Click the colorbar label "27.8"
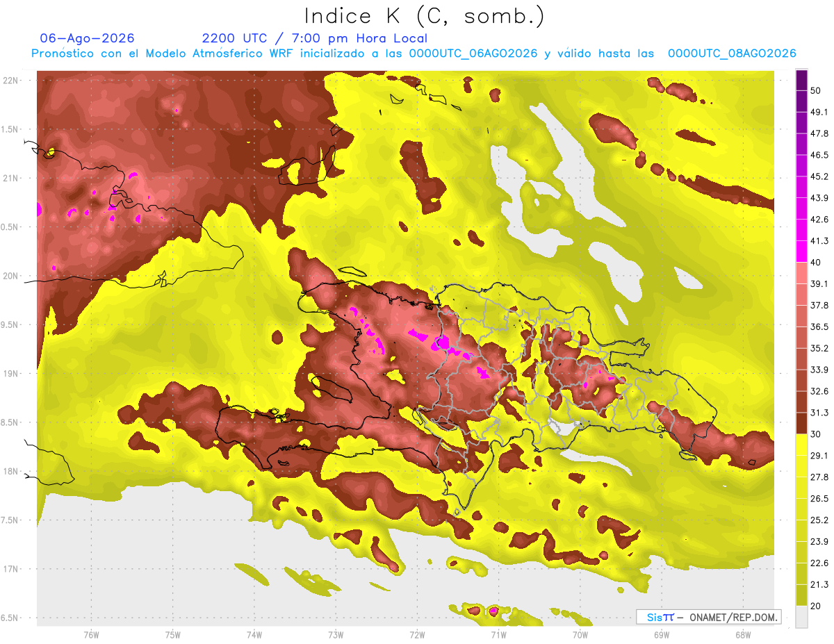 (x=819, y=477)
